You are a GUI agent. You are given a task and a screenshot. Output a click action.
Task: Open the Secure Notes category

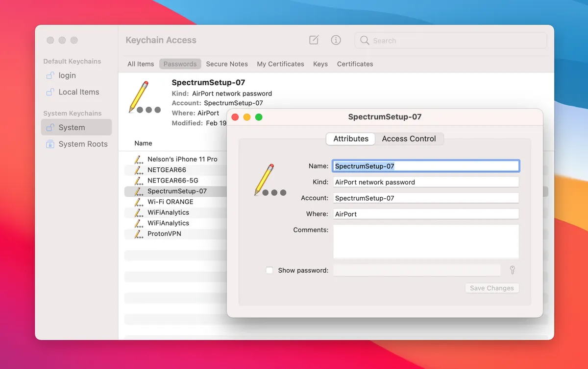(227, 64)
